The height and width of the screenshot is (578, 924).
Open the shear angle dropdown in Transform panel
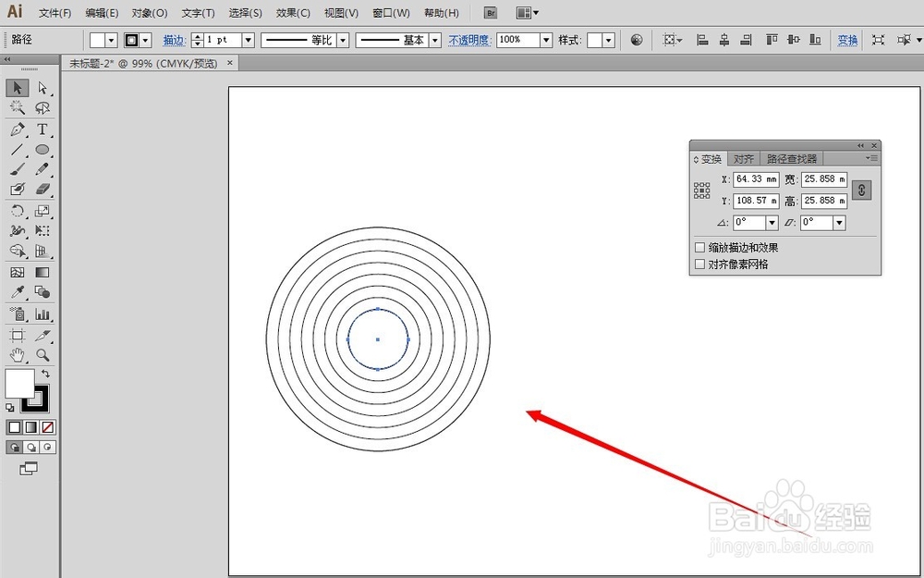(840, 223)
